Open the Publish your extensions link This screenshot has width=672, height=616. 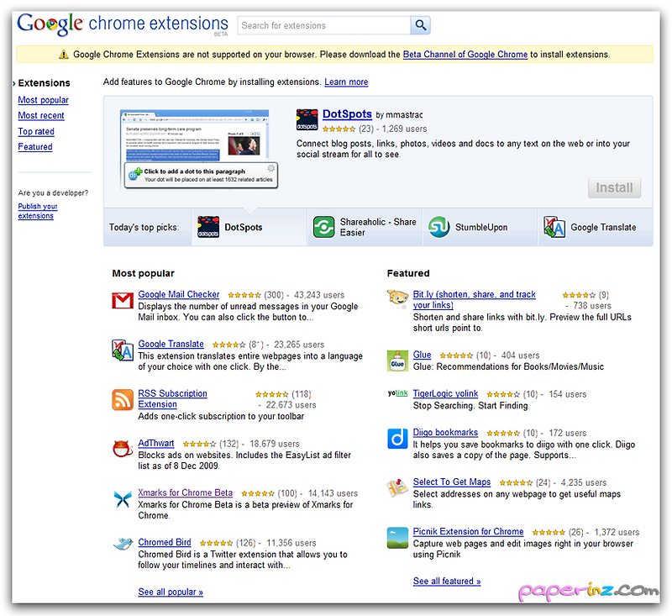click(x=38, y=211)
